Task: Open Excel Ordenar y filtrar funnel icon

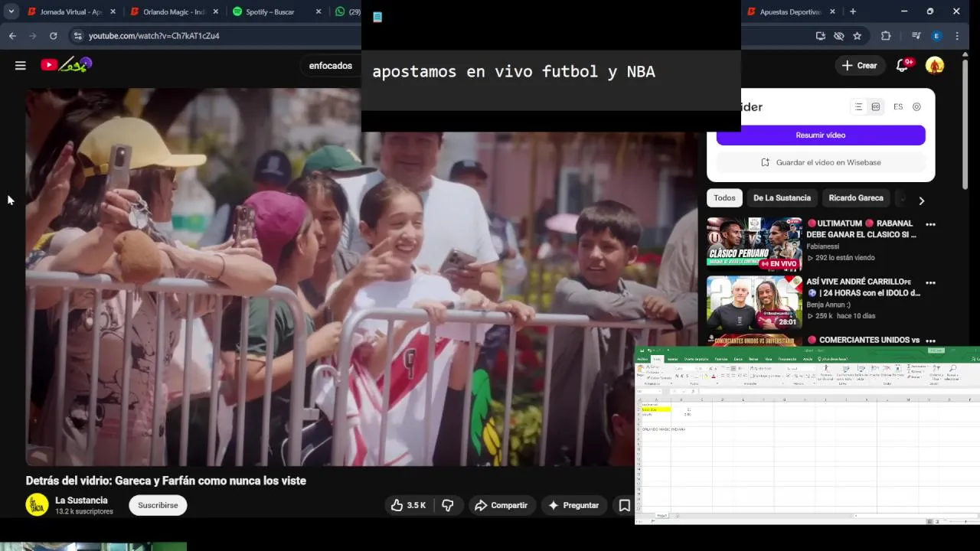Action: pos(936,367)
